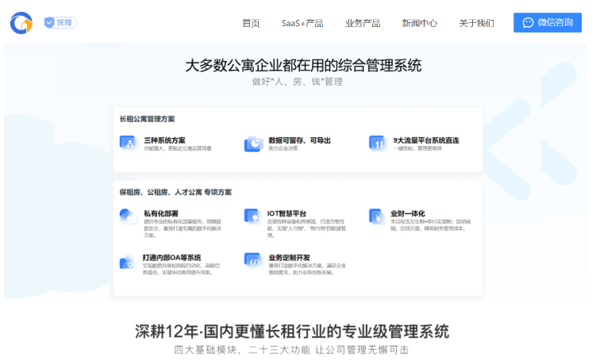The image size is (596, 364).
Task: Select the 长租公寓管理方案 card heading
Action: click(x=147, y=119)
